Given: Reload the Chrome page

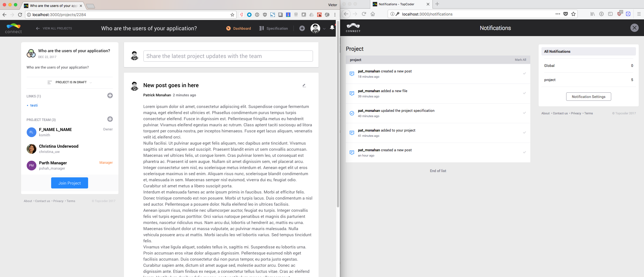Looking at the screenshot, I should pos(20,15).
